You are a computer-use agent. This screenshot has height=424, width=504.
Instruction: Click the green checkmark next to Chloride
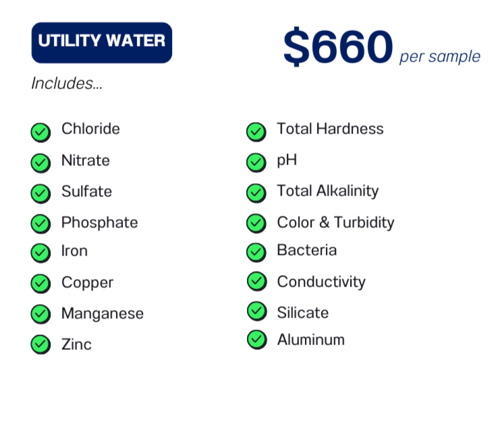[x=41, y=132]
